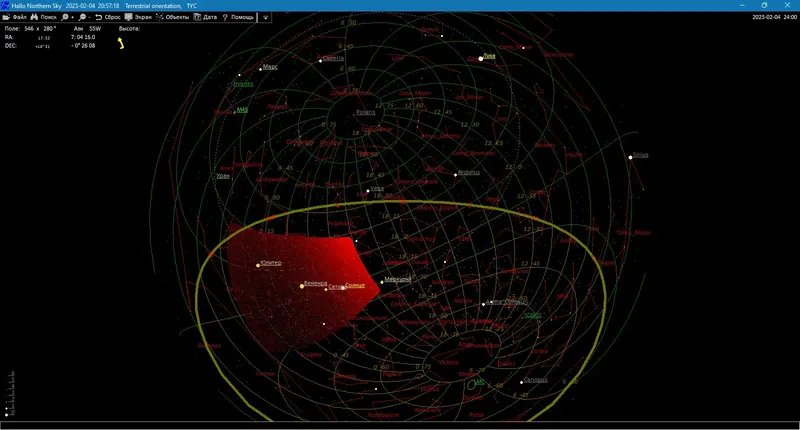Click the Сброс reset button
The image size is (800, 430).
pos(108,17)
